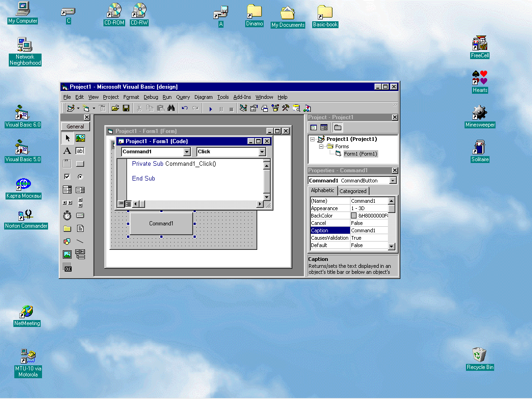The height and width of the screenshot is (399, 532).
Task: Click the Open Project folder icon
Action: point(115,108)
